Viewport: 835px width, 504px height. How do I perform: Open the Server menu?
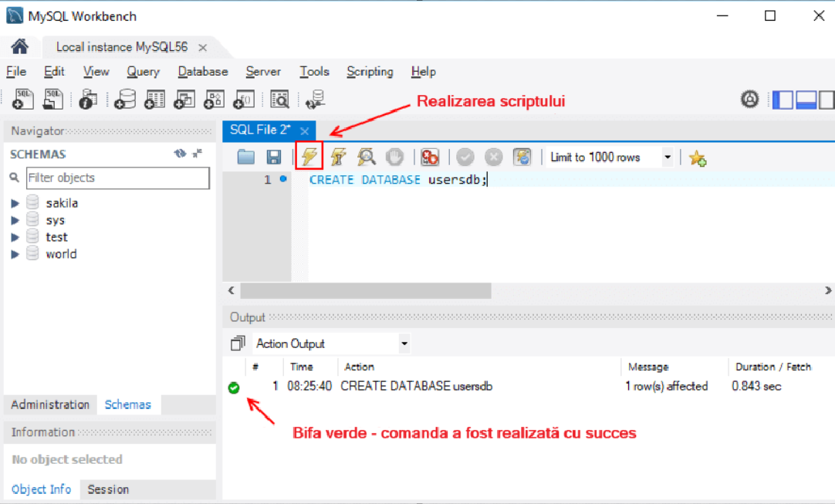pyautogui.click(x=263, y=71)
